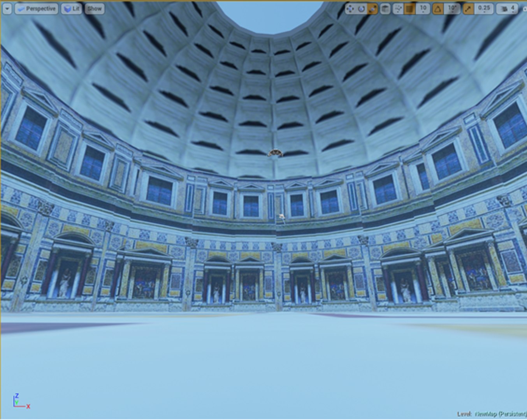Select the Translate (move) gizmo tool

click(350, 9)
